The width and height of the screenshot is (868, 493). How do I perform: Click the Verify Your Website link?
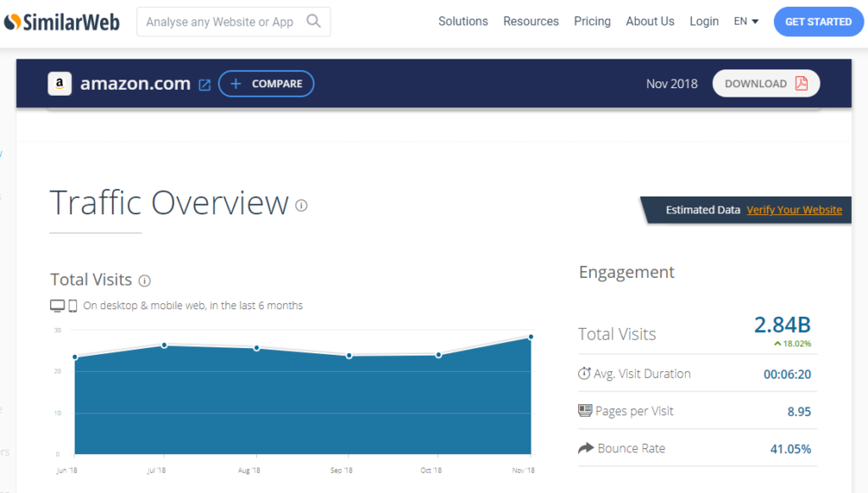tap(794, 210)
